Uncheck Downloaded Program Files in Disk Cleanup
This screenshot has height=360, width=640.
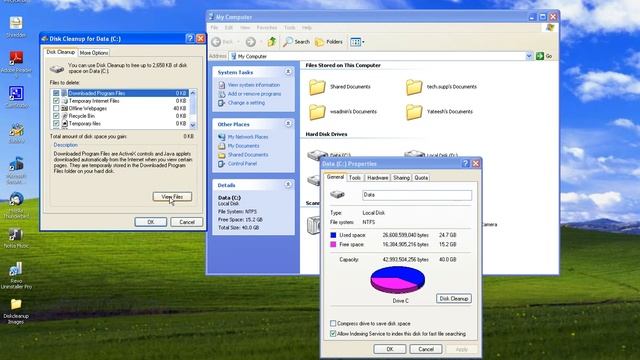click(56, 93)
